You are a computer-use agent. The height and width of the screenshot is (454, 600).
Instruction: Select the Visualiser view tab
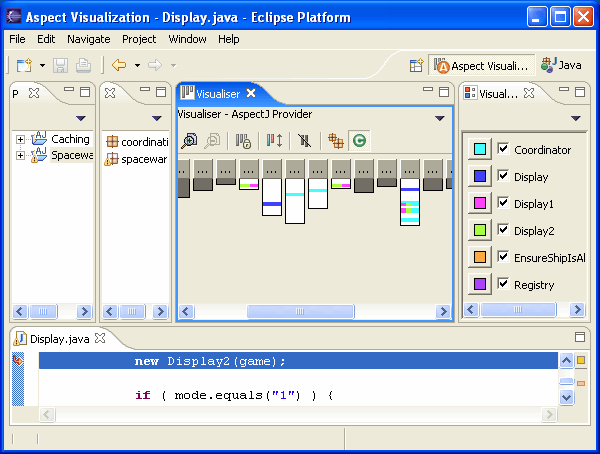(x=218, y=93)
